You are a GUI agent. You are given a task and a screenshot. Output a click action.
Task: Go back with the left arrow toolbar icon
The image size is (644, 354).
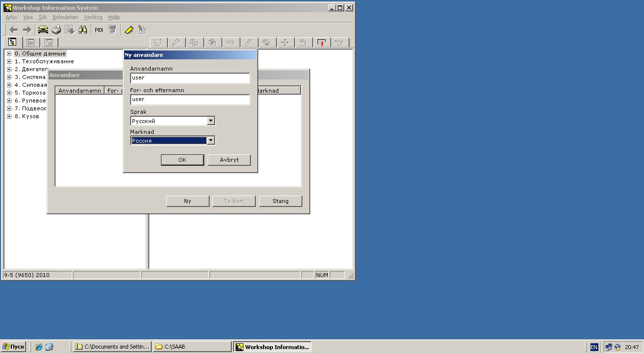point(14,29)
